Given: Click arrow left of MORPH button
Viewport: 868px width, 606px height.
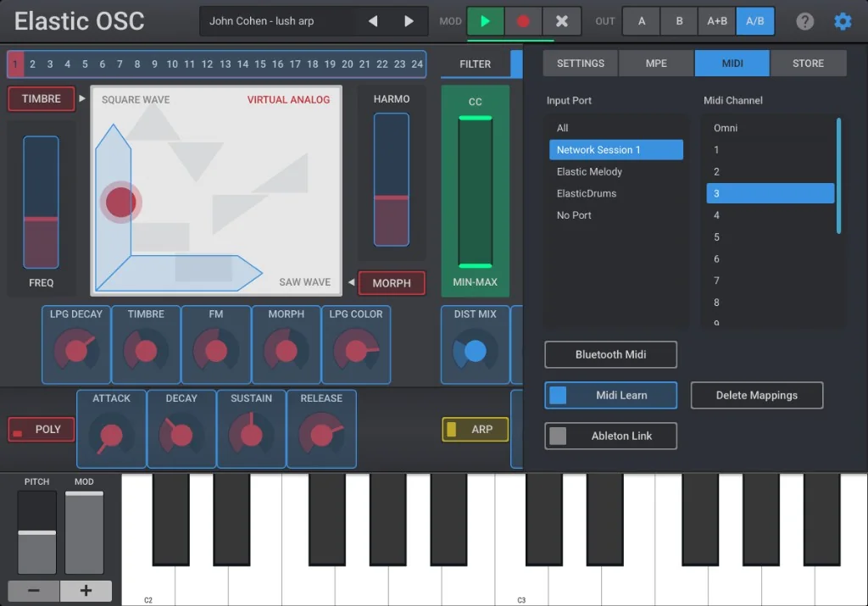Looking at the screenshot, I should (351, 282).
